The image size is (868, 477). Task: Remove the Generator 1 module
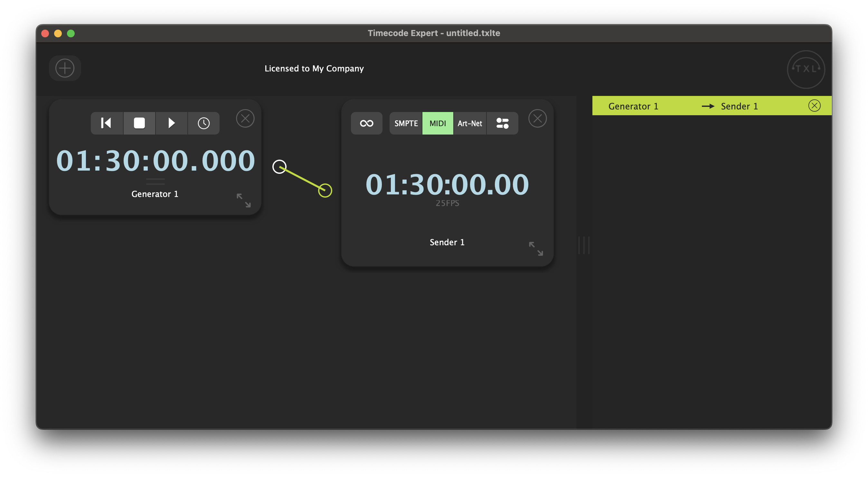(x=245, y=118)
